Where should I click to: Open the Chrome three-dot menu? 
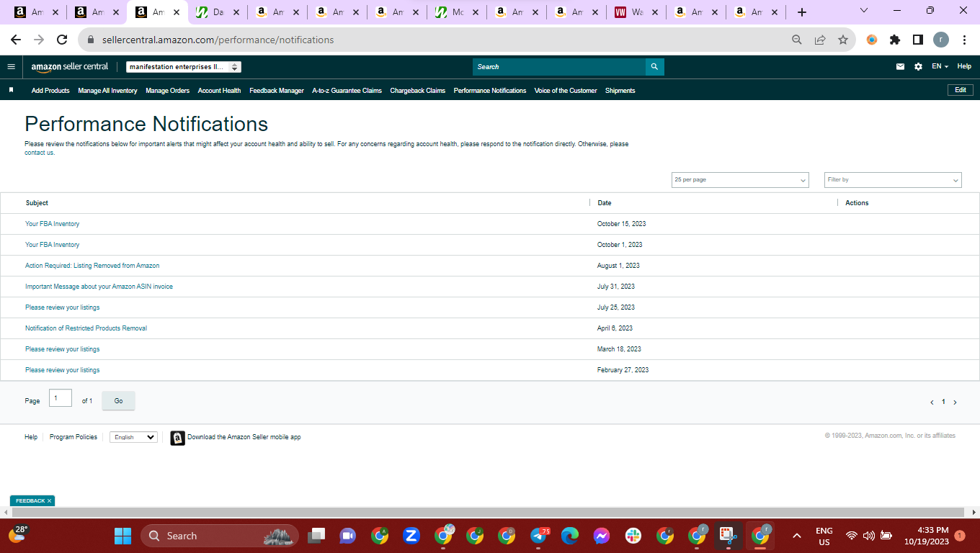[964, 40]
